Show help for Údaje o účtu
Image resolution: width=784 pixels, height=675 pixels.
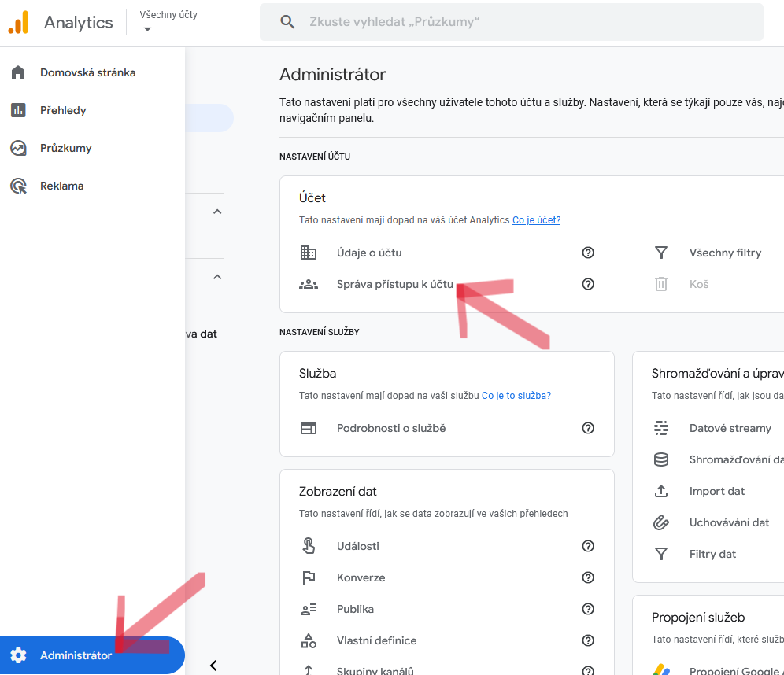pos(588,253)
